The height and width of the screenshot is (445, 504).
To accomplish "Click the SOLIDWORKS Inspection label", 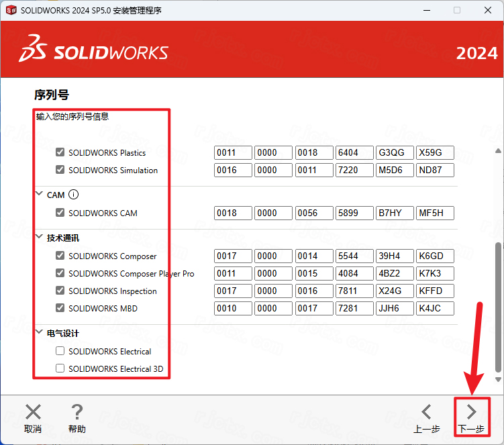I will [112, 291].
